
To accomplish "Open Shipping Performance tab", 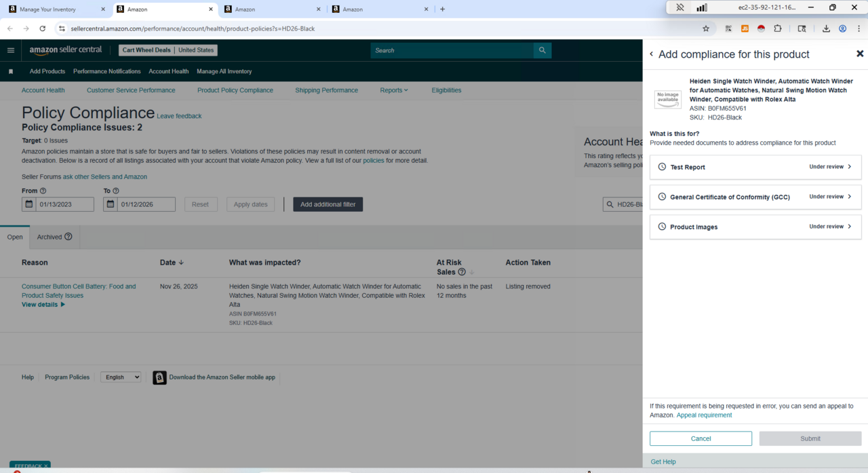I will tap(326, 90).
